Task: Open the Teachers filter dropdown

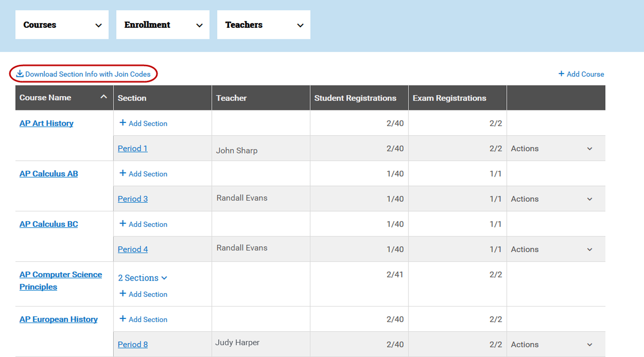Action: (x=264, y=25)
